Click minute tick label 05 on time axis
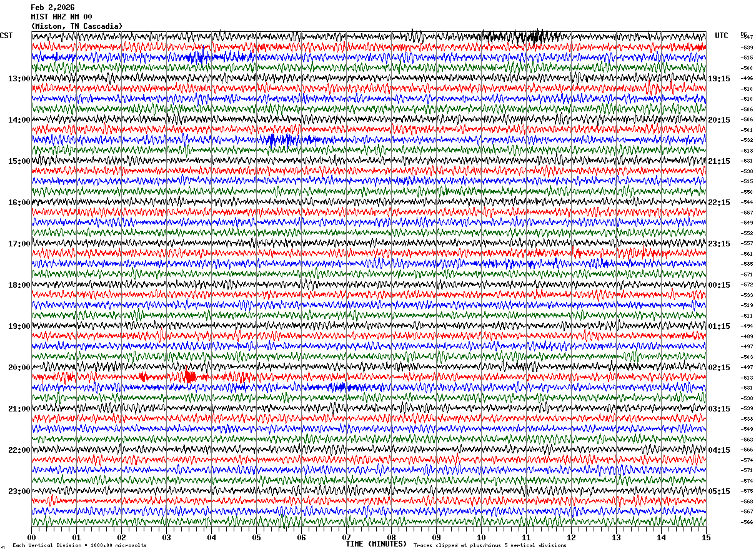The height and width of the screenshot is (554, 756). point(256,537)
